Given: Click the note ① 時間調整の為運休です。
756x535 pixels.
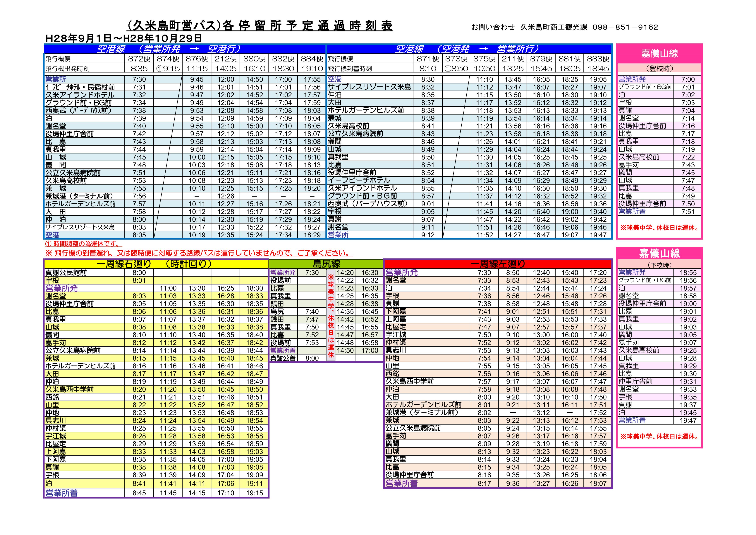Looking at the screenshot, I should click(x=83, y=244).
